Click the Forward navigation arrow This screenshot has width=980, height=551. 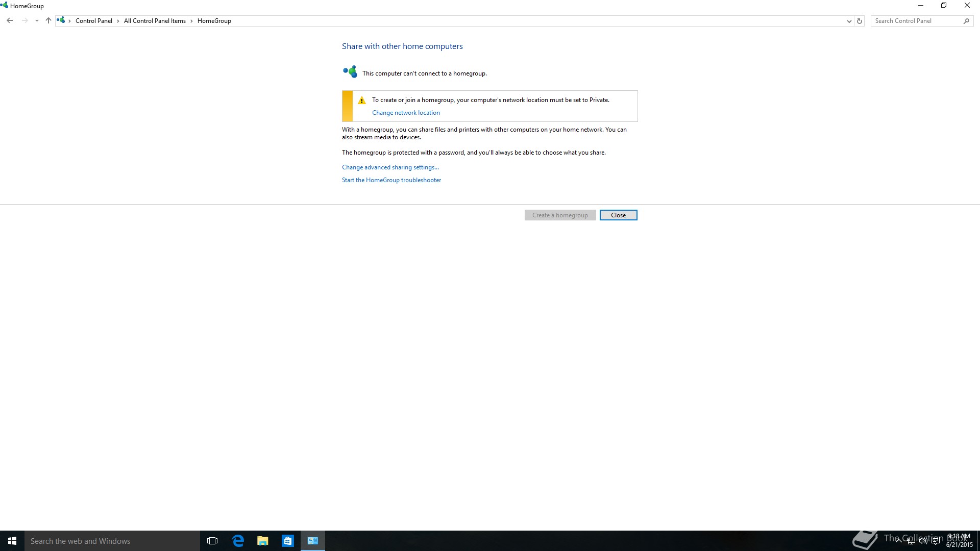pyautogui.click(x=24, y=21)
